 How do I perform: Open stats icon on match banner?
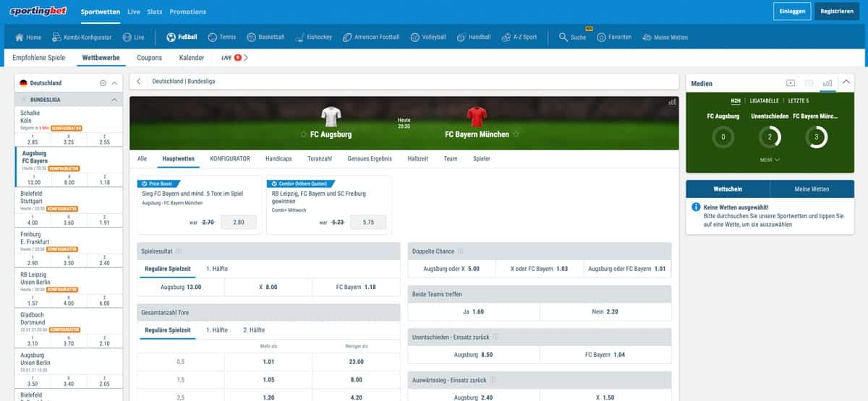673,103
